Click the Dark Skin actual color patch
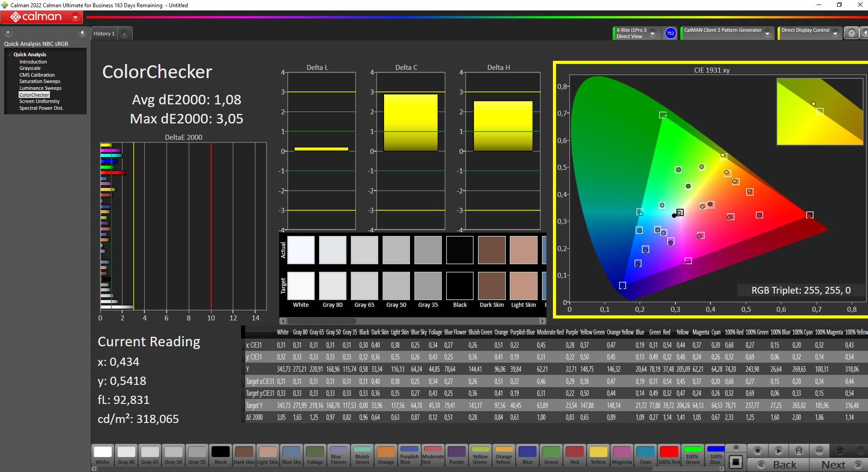The image size is (868, 472). [492, 250]
